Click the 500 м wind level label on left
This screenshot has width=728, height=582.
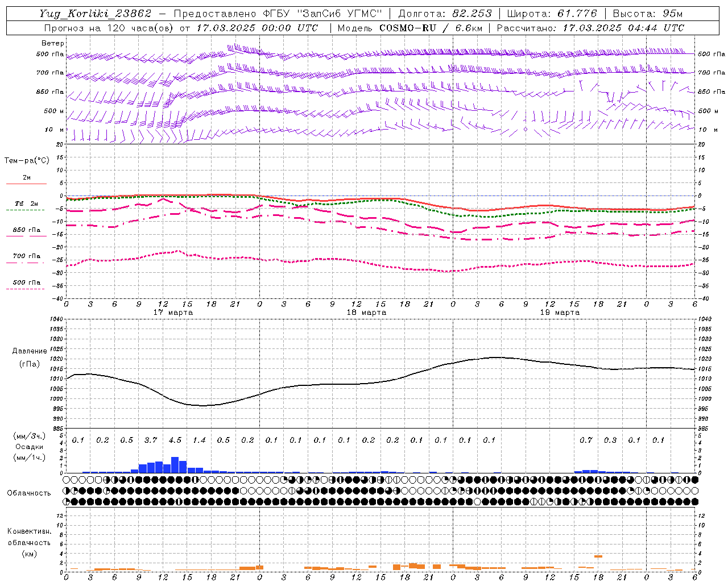tap(54, 111)
